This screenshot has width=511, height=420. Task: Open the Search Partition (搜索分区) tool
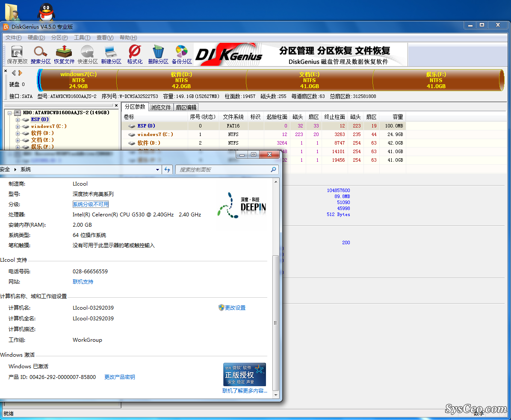coord(41,54)
